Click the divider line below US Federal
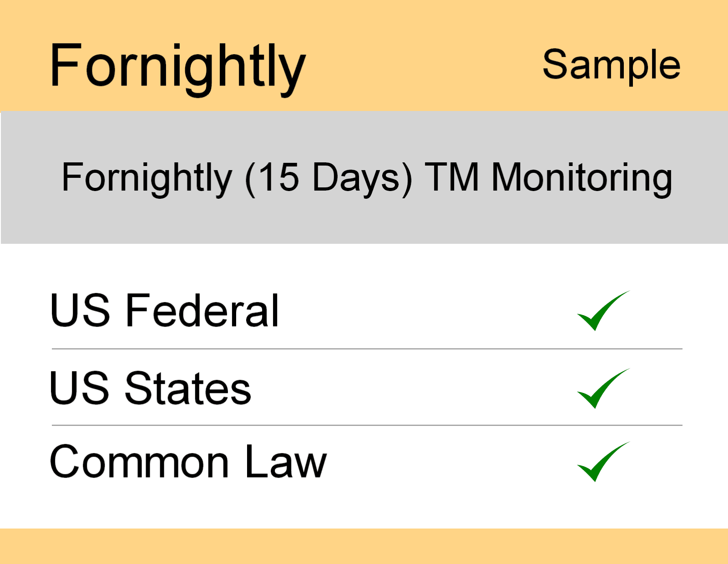The image size is (728, 564). tap(367, 349)
